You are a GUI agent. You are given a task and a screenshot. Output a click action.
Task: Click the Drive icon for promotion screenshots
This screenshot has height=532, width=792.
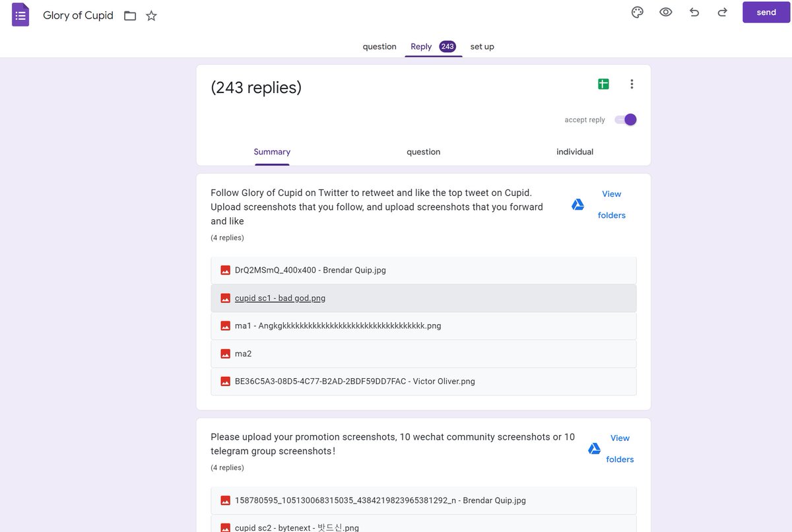pos(594,449)
